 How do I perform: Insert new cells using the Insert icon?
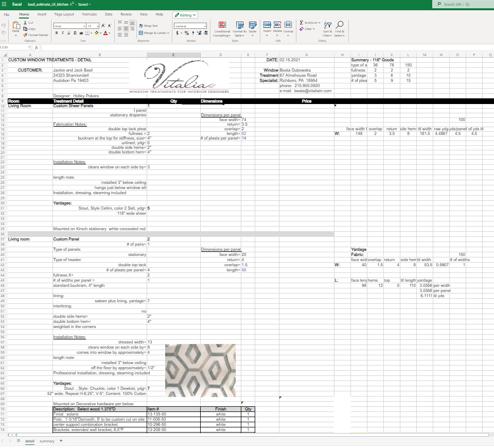click(x=267, y=25)
